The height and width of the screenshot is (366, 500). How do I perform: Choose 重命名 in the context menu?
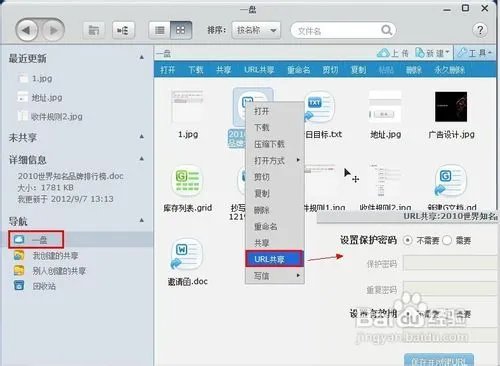(x=275, y=226)
